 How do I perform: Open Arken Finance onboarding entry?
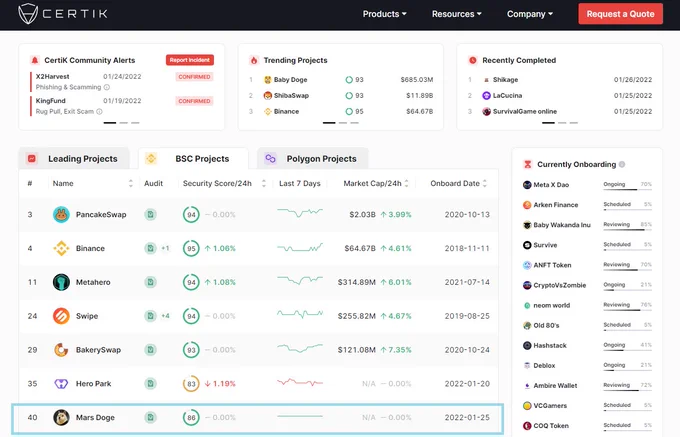(556, 205)
